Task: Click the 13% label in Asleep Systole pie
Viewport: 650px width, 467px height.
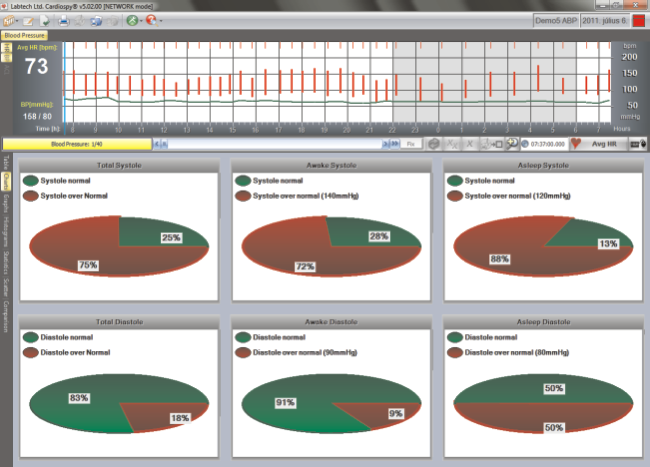Action: pos(608,244)
